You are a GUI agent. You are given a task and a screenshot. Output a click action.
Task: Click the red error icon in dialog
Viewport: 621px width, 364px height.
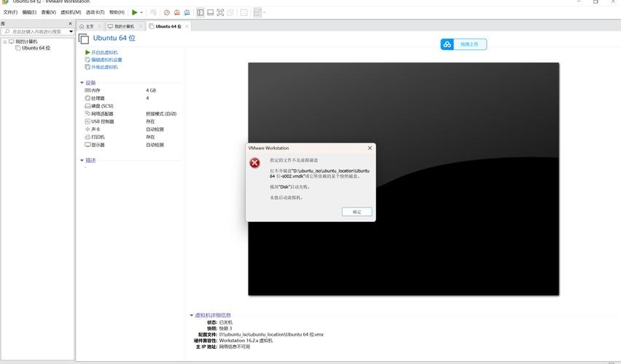(254, 162)
